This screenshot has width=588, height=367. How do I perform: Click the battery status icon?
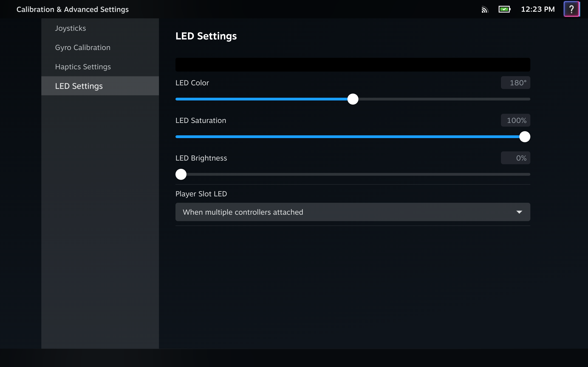coord(504,9)
